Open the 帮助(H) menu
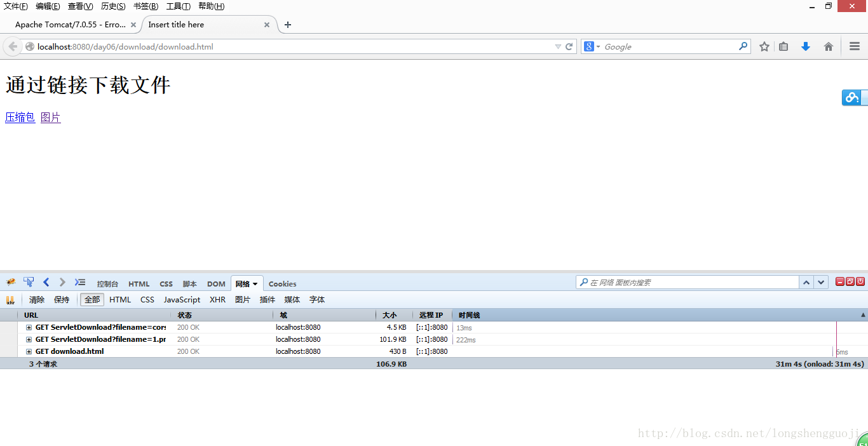 212,6
